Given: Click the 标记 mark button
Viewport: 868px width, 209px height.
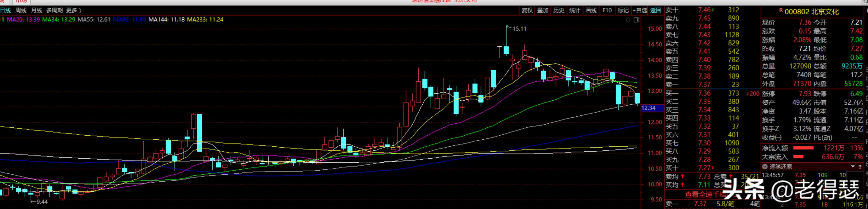Looking at the screenshot, I should tap(623, 10).
